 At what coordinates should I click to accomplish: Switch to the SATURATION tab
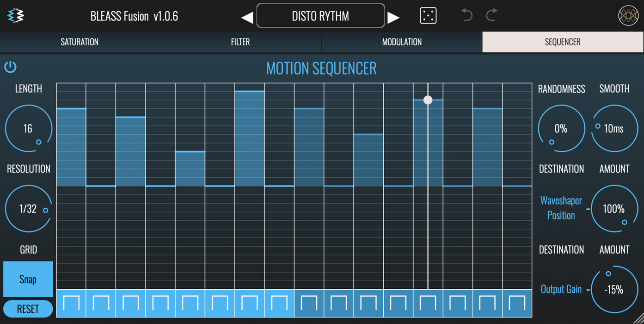(80, 42)
